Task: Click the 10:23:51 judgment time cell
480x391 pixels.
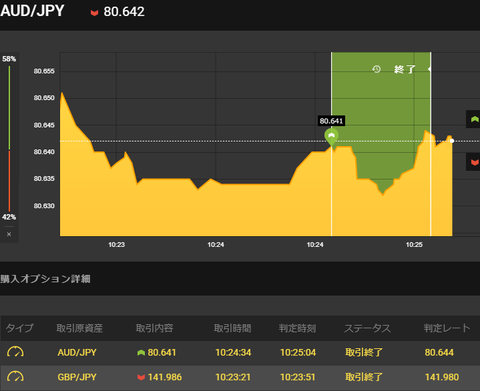Action: (x=298, y=377)
